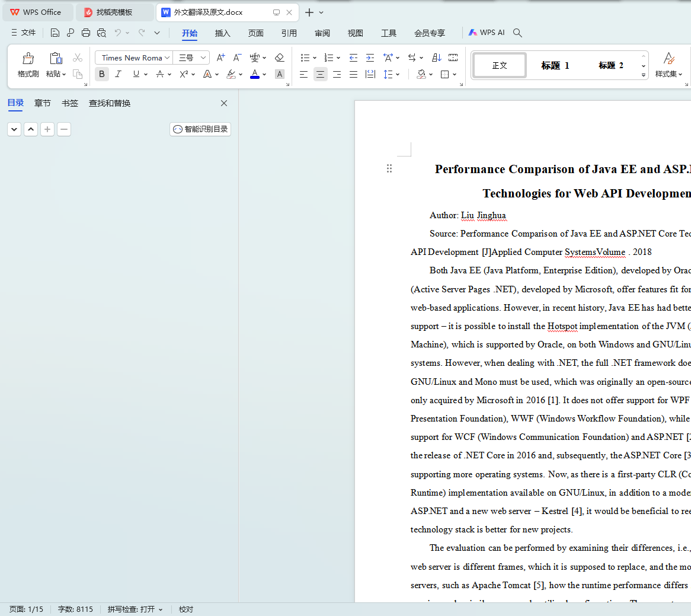Click the Copy icon in clipboard group
The image size is (691, 616).
tap(78, 74)
